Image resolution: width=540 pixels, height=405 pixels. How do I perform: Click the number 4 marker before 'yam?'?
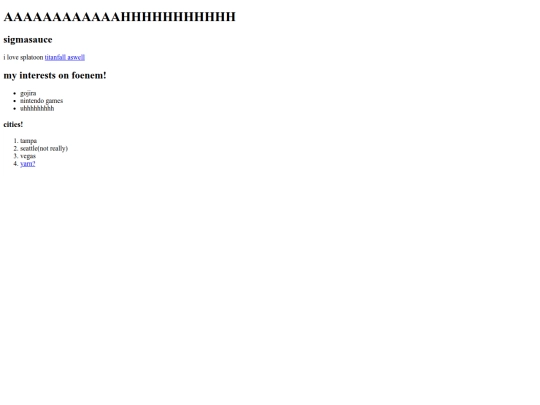(x=15, y=164)
